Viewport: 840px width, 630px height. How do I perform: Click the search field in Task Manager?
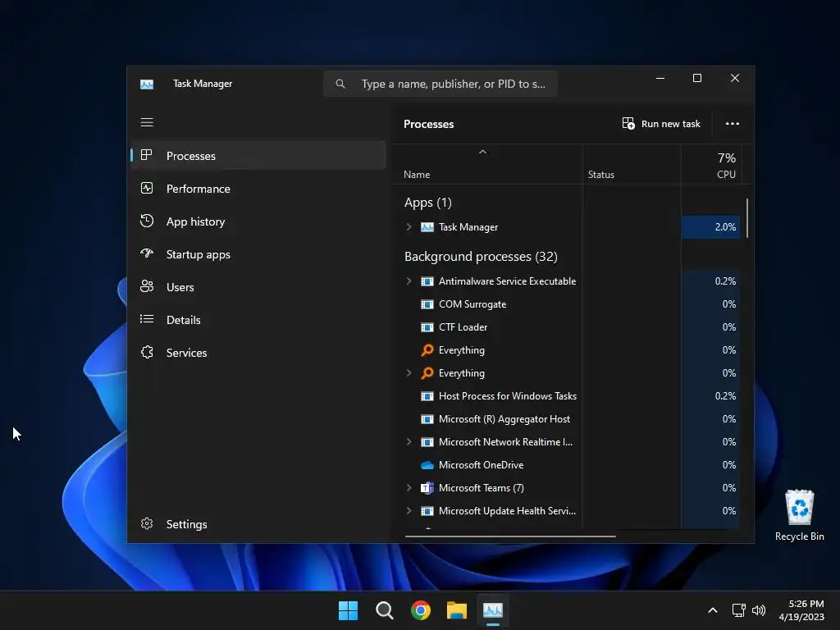point(441,84)
